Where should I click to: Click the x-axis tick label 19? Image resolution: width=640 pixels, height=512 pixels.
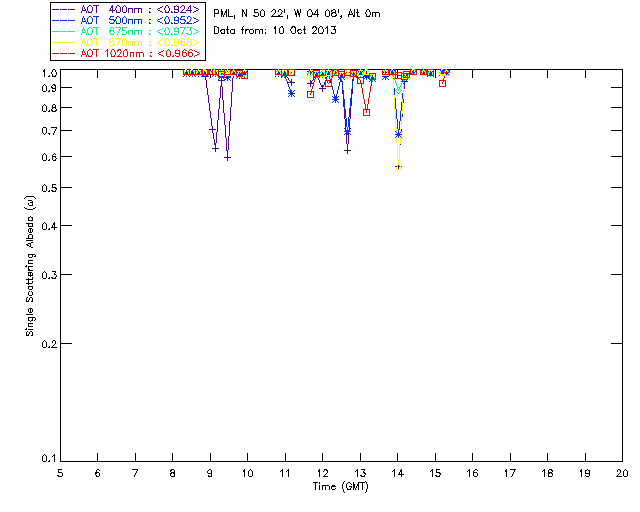(585, 473)
